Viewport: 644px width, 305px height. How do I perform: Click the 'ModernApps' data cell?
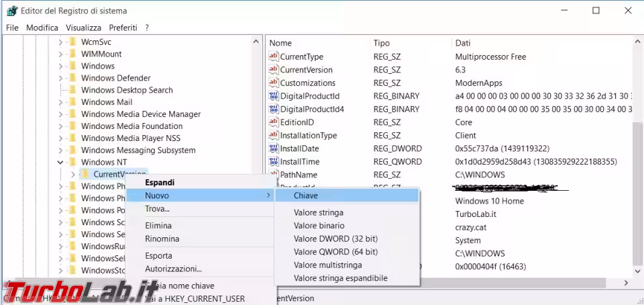[x=478, y=83]
